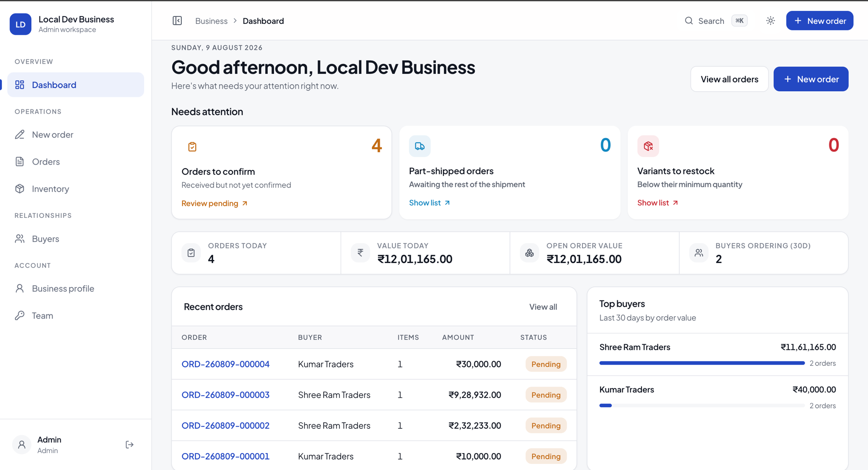Click the Pending badge for ORD-260809-000001

pyautogui.click(x=546, y=457)
